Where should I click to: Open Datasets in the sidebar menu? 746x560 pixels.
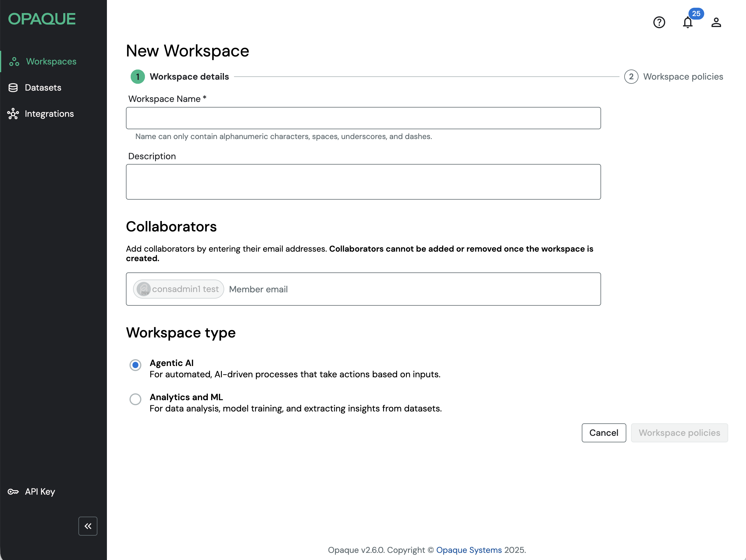pyautogui.click(x=43, y=88)
